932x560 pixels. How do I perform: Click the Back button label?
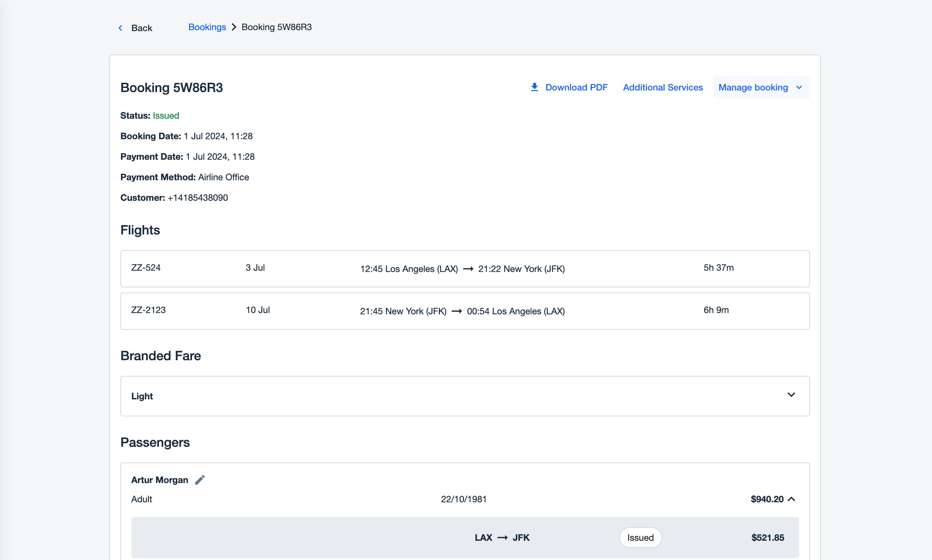click(142, 28)
